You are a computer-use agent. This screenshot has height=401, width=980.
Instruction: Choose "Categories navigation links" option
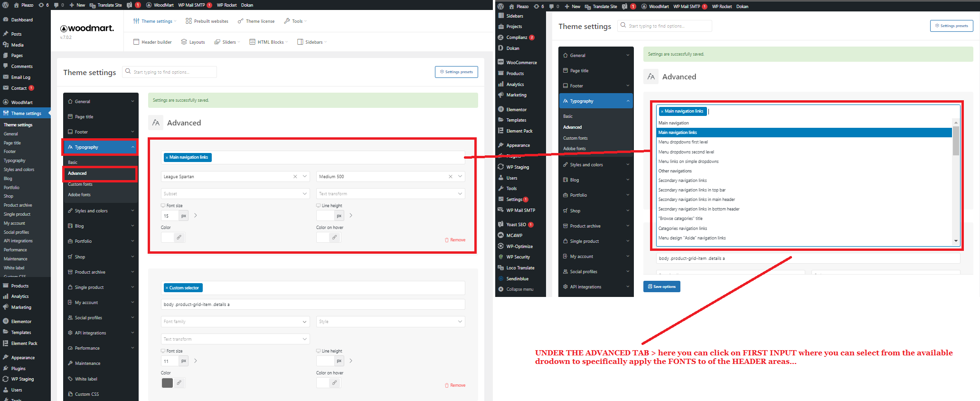(x=804, y=229)
